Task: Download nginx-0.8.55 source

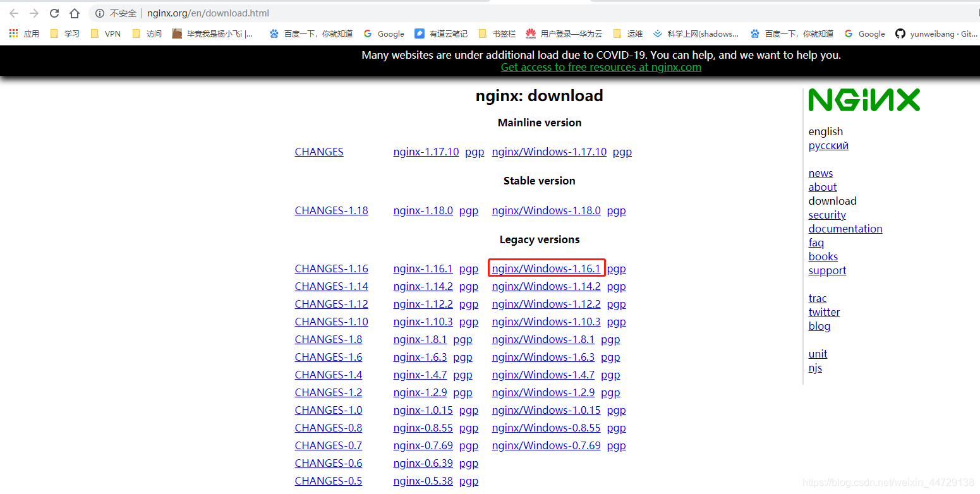Action: [x=423, y=428]
